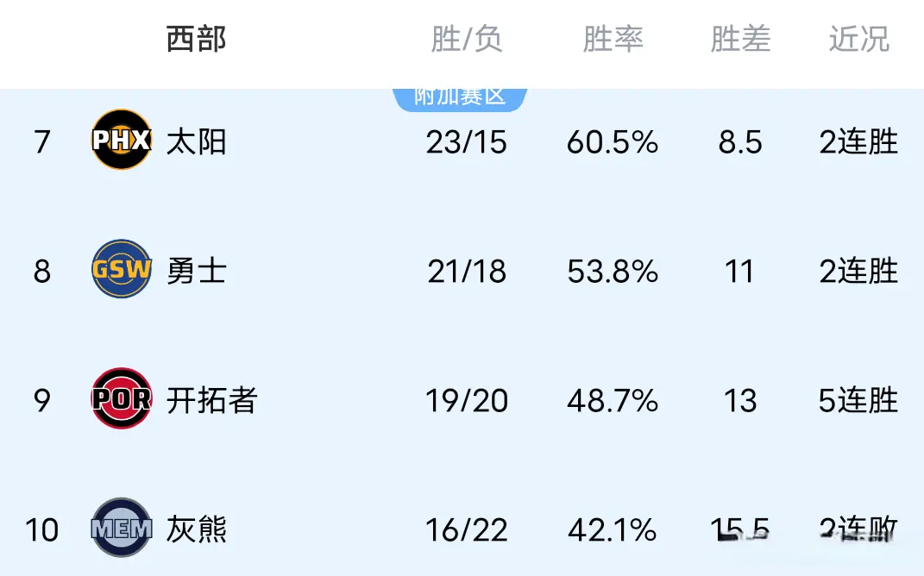Screen dimensions: 924x576
Task: Click the Trail Blazers 19/20 record
Action: point(466,401)
